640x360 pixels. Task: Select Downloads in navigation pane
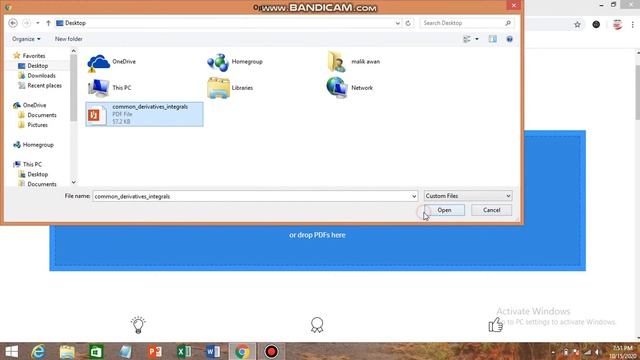(37, 76)
